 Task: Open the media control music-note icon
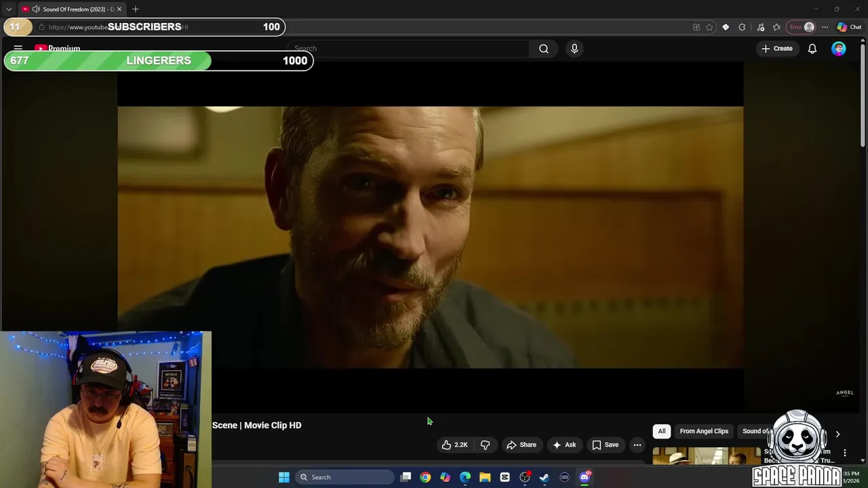[761, 27]
